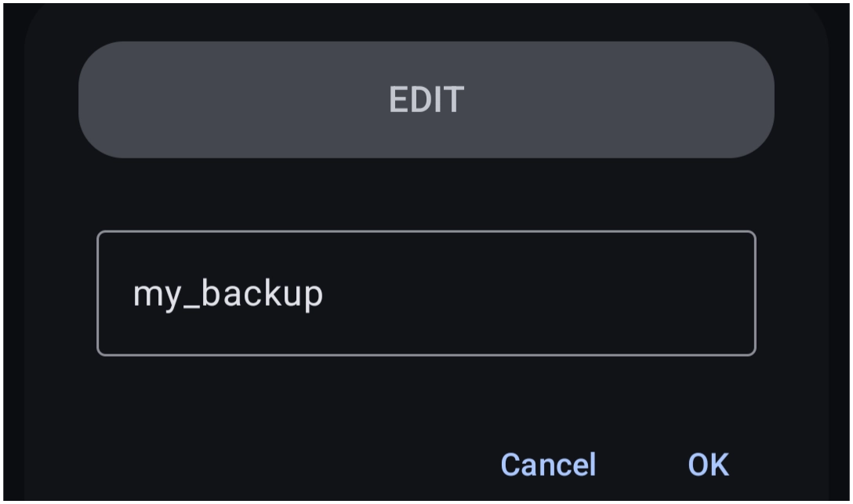
Task: Dismiss the dialog via Cancel
Action: click(548, 465)
